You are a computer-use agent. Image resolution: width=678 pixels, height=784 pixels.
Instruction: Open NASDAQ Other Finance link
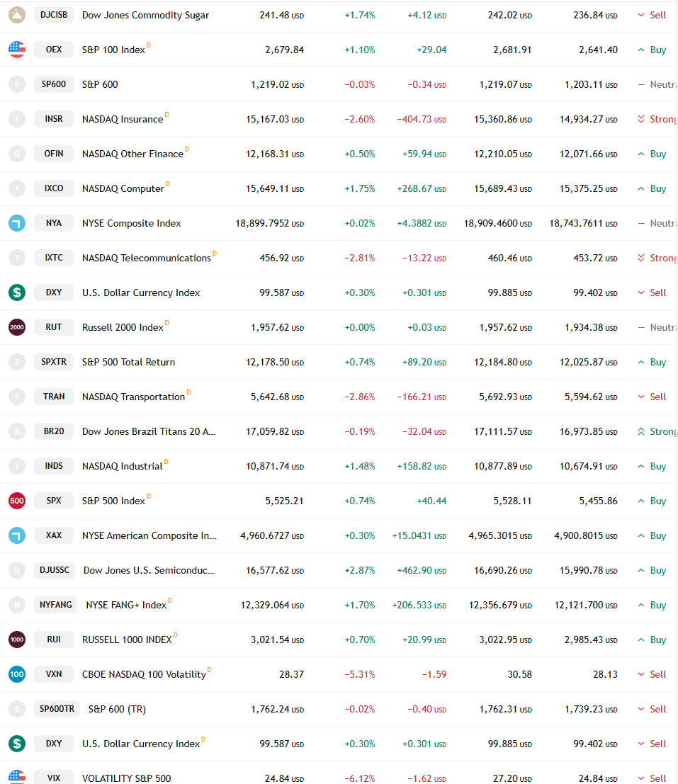(x=132, y=154)
